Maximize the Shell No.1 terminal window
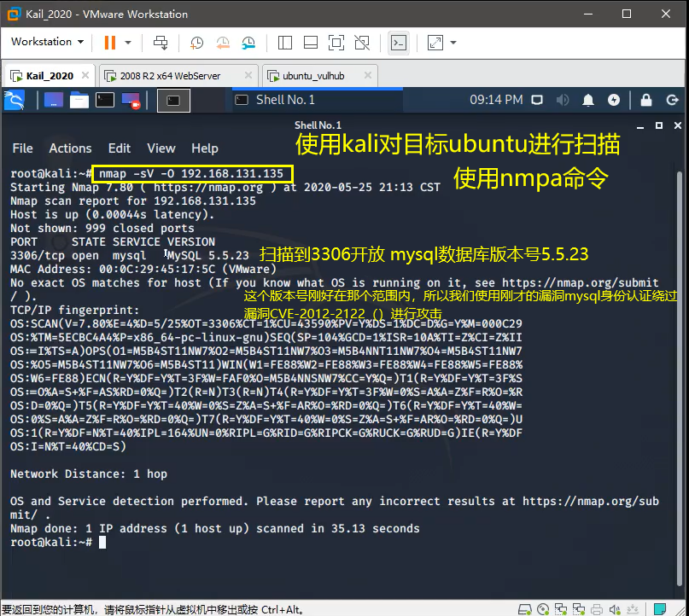 (x=658, y=125)
